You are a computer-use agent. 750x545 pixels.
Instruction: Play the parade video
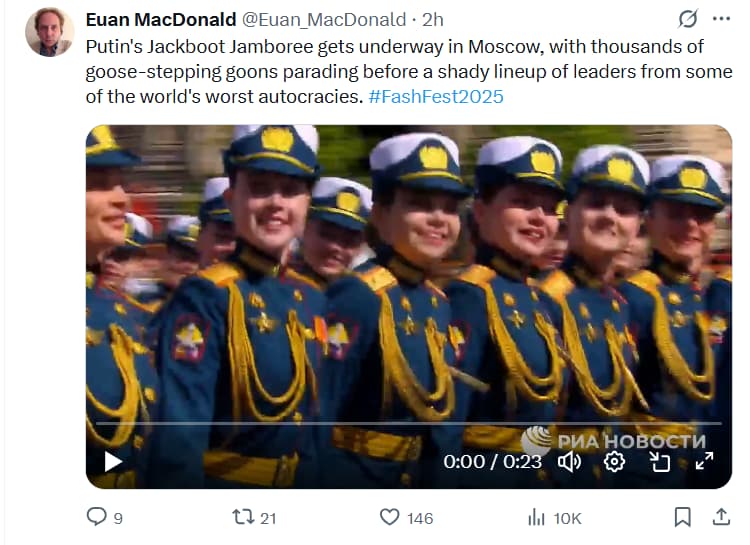(113, 462)
